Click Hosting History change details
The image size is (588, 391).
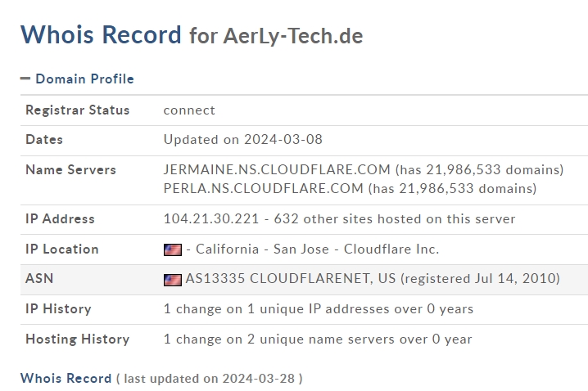(318, 339)
